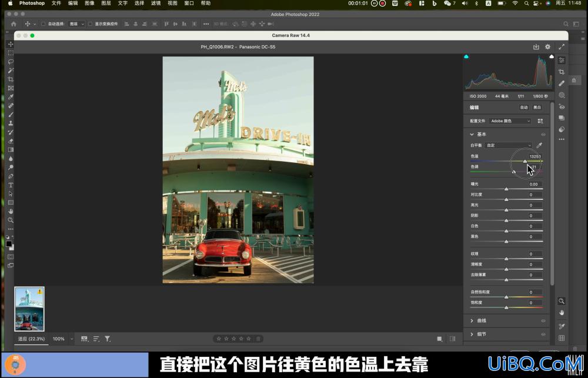The width and height of the screenshot is (588, 378).
Task: Open Camera Raw Edit panel icon
Action: pyautogui.click(x=562, y=60)
